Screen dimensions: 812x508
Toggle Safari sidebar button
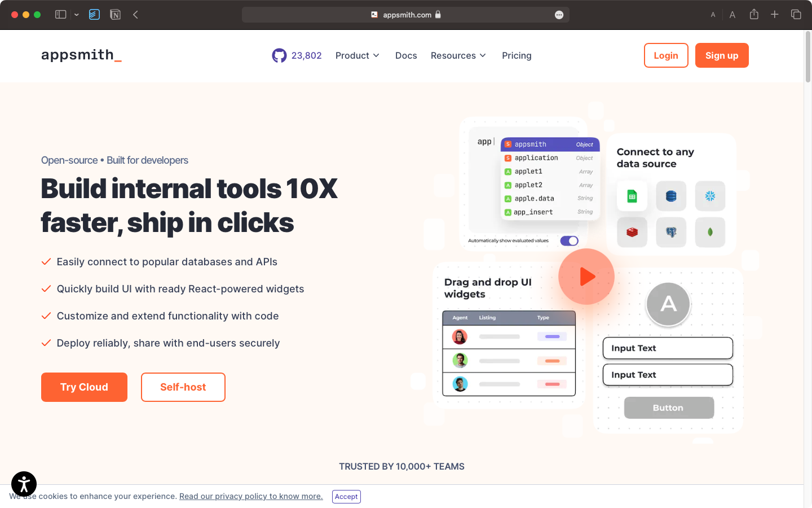pos(61,15)
